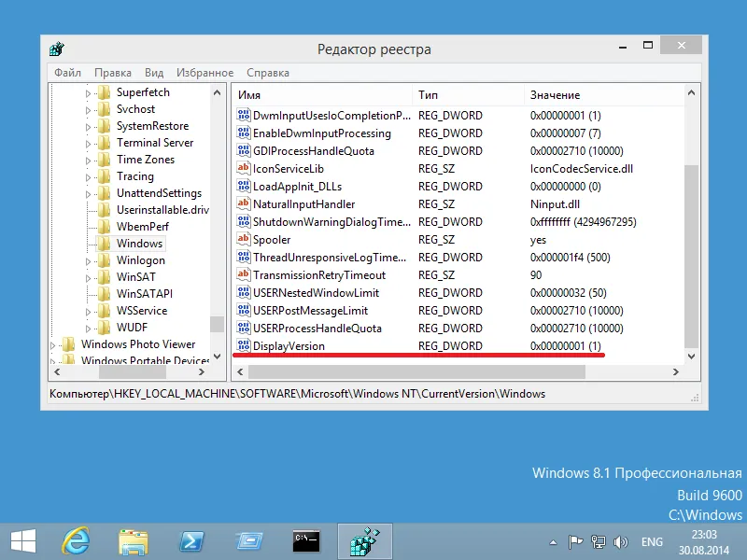Select the Tracing key in tree
Viewport: 747px width, 560px height.
click(135, 176)
